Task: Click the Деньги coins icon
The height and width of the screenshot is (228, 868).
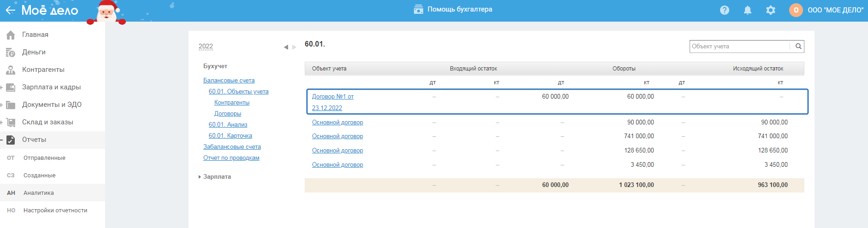Action: (11, 53)
